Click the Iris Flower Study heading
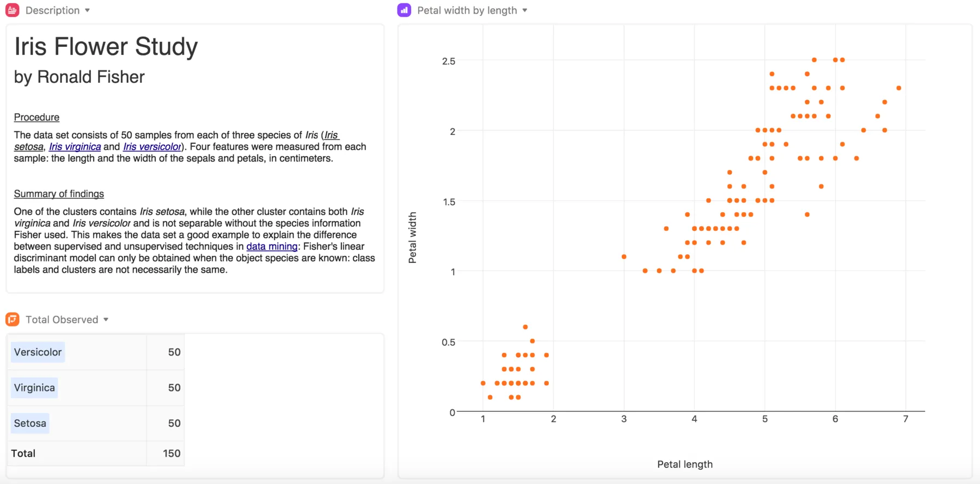 pyautogui.click(x=106, y=46)
